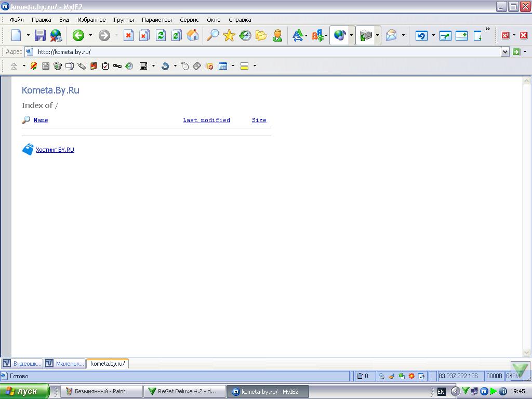Image resolution: width=532 pixels, height=399 pixels.
Task: Switch to the Маленьк... tab
Action: coord(65,364)
